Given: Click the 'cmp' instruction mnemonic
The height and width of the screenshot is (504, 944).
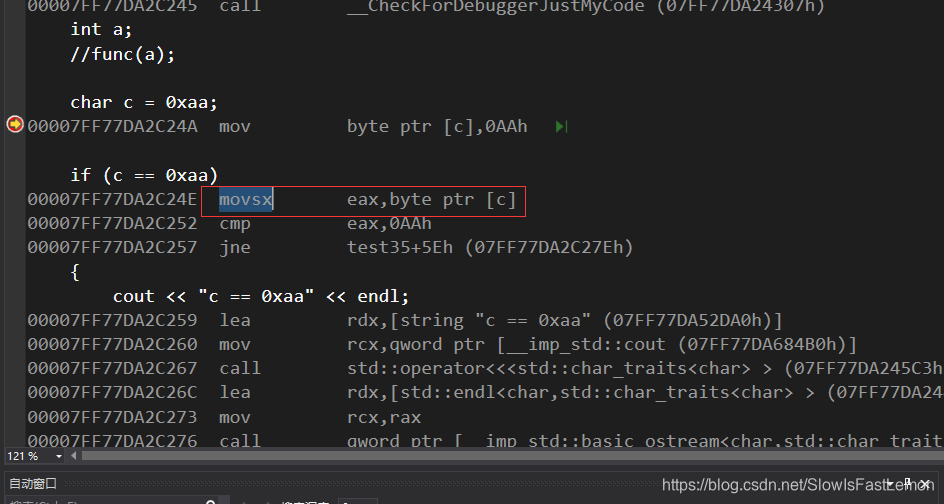Looking at the screenshot, I should (x=235, y=224).
